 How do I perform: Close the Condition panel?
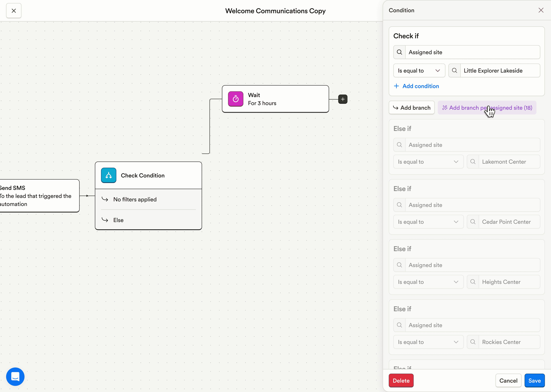pos(541,10)
